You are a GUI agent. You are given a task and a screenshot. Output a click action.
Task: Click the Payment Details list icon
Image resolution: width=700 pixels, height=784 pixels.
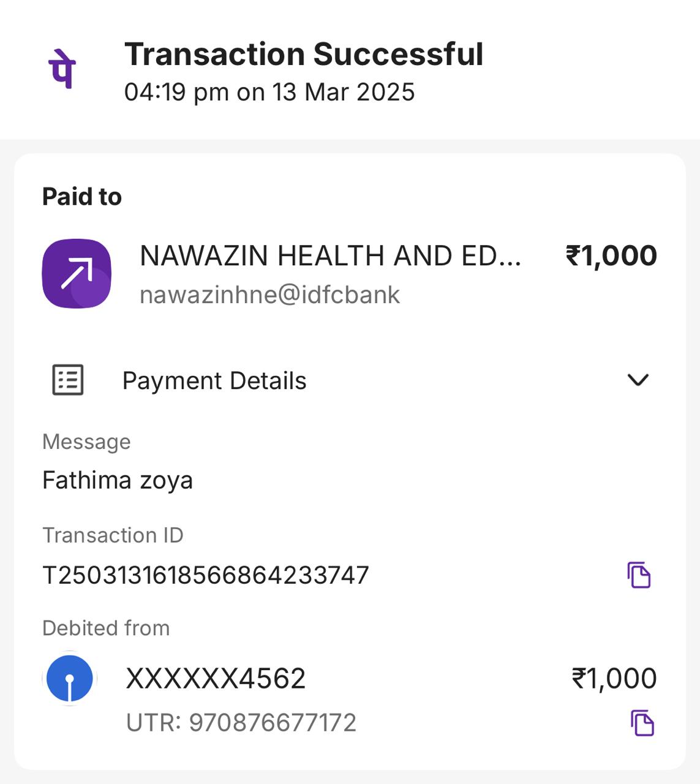[68, 380]
